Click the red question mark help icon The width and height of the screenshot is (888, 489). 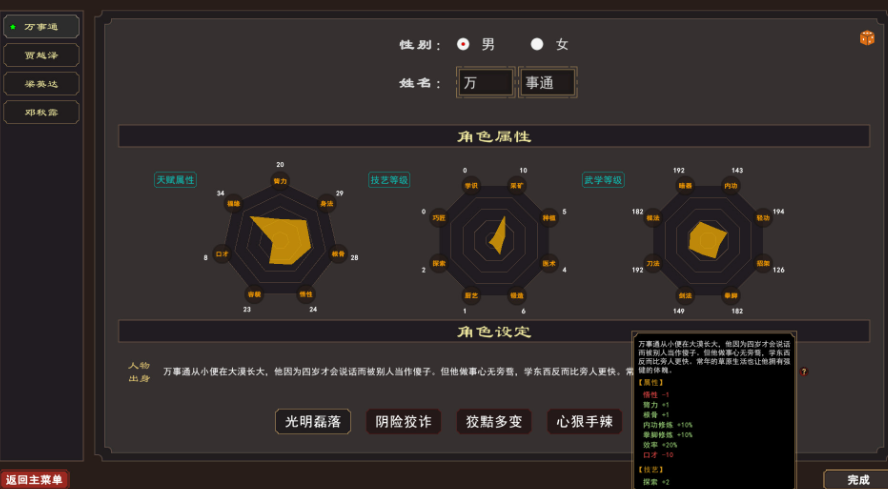click(x=803, y=371)
